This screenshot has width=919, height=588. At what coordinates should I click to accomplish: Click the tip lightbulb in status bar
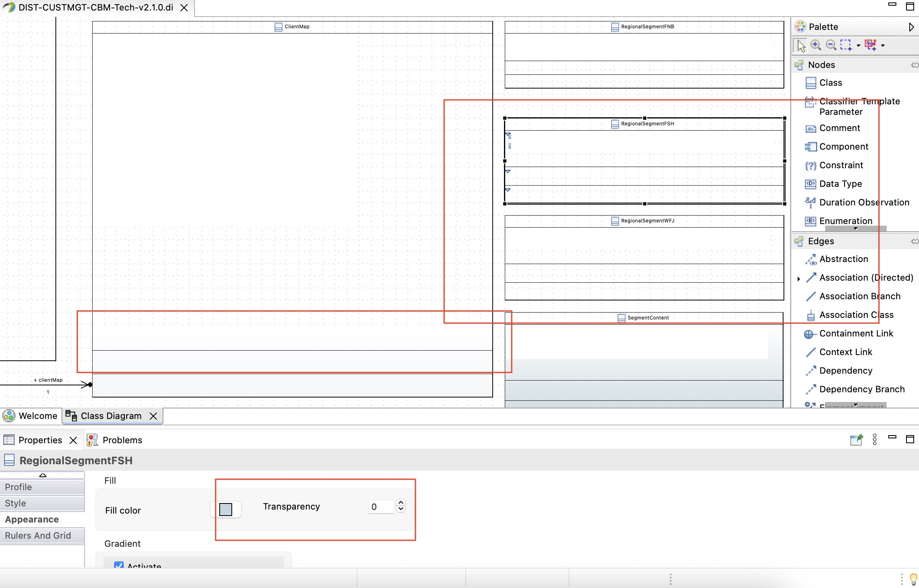pos(913,579)
